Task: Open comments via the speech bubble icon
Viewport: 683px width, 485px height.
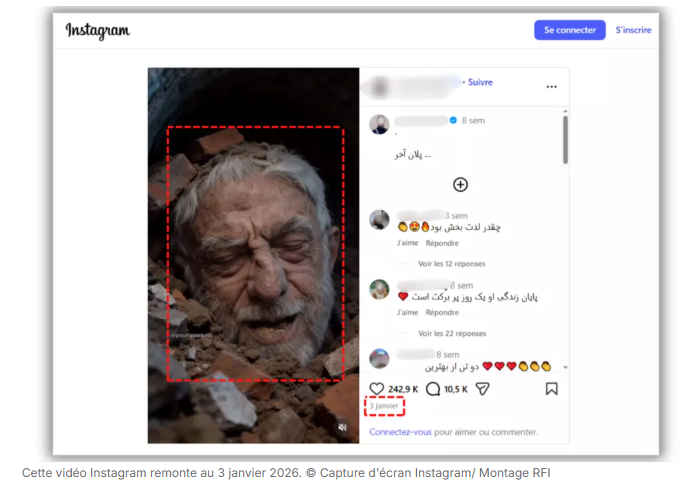Action: [x=433, y=389]
